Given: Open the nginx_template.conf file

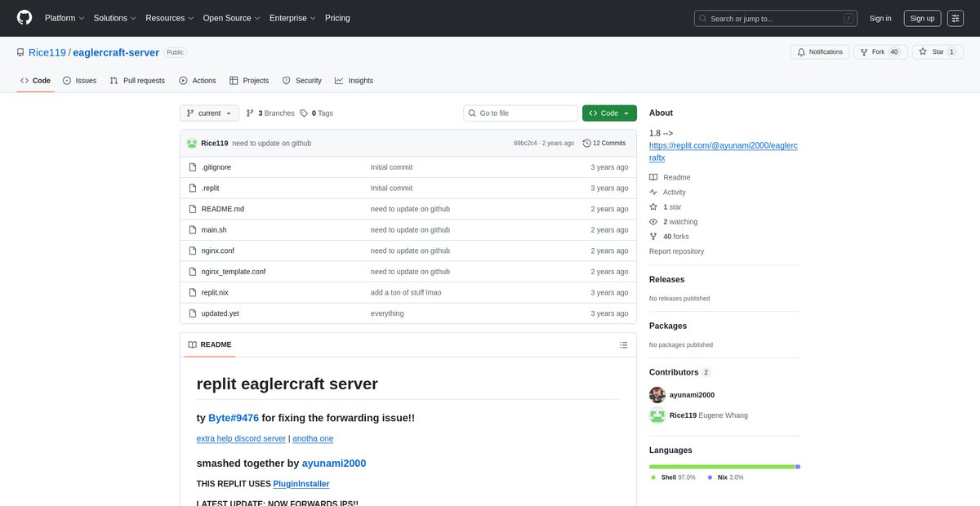Looking at the screenshot, I should [x=234, y=272].
